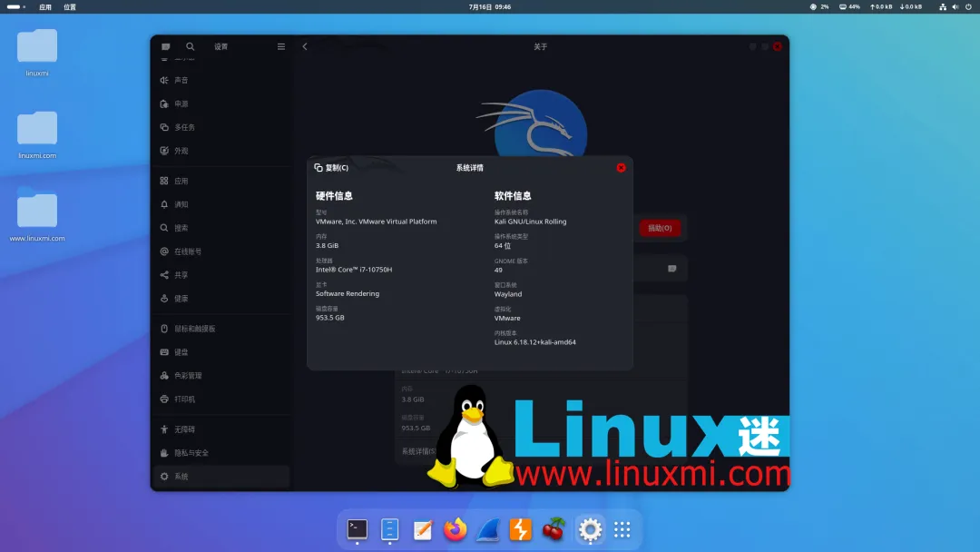Open 无障碍 accessibility settings

[221, 429]
